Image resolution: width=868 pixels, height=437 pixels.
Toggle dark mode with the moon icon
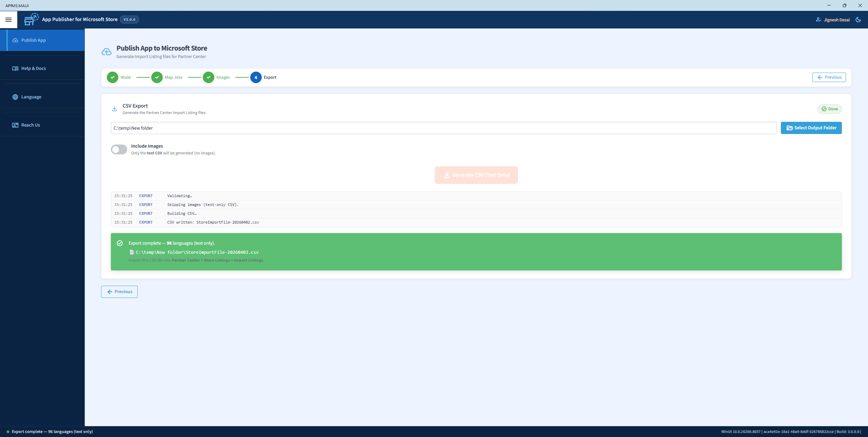pyautogui.click(x=858, y=19)
